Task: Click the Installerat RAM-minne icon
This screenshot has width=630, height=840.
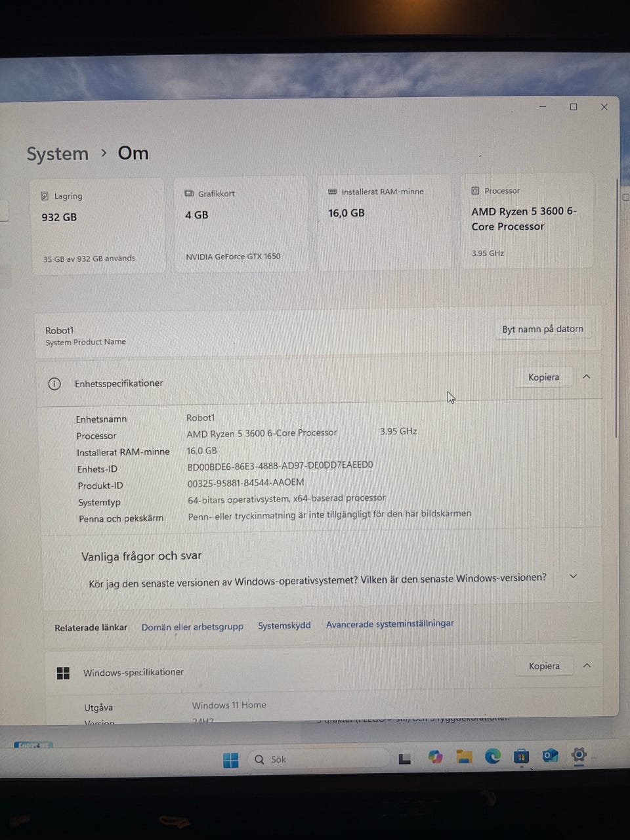Action: tap(332, 192)
